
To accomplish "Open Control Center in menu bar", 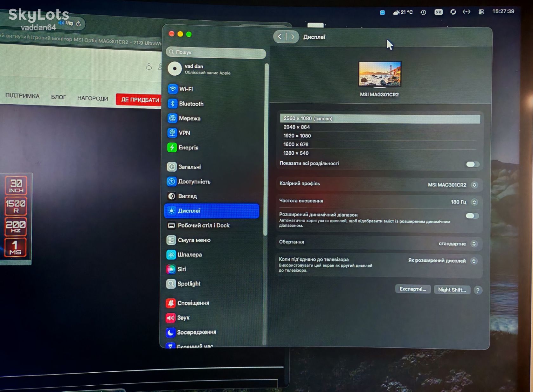I will tap(481, 12).
